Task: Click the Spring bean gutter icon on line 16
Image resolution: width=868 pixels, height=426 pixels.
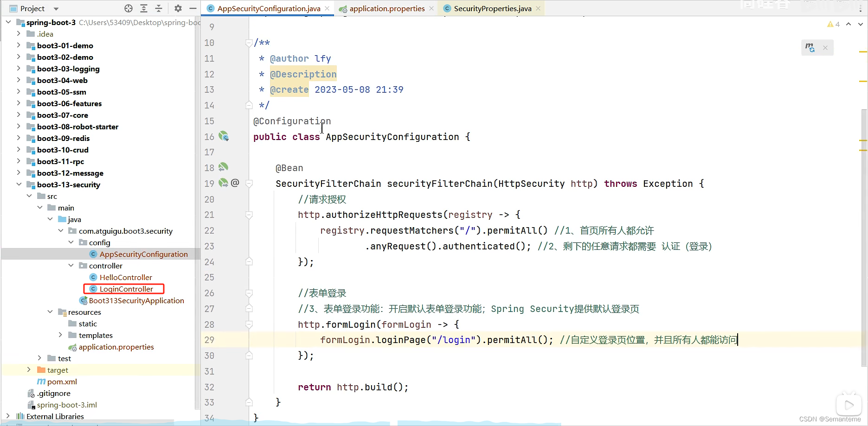Action: click(x=224, y=136)
